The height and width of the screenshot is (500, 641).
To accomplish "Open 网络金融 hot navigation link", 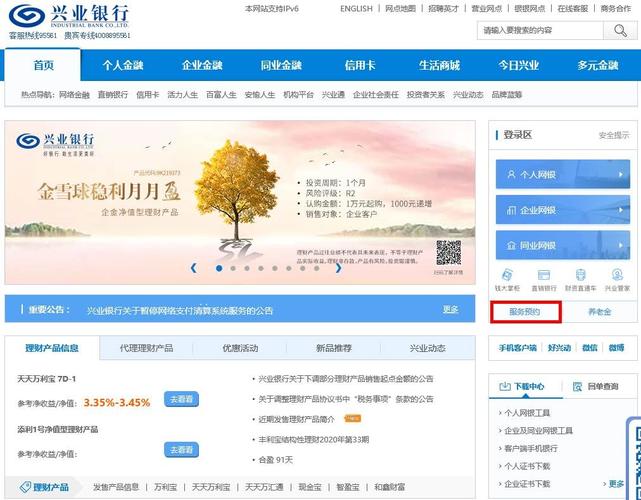I will [x=74, y=95].
